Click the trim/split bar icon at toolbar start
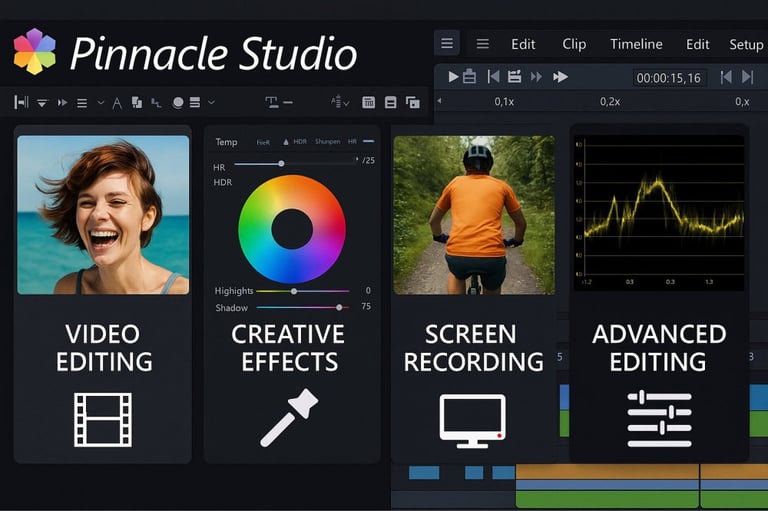The width and height of the screenshot is (768, 511). pos(21,102)
